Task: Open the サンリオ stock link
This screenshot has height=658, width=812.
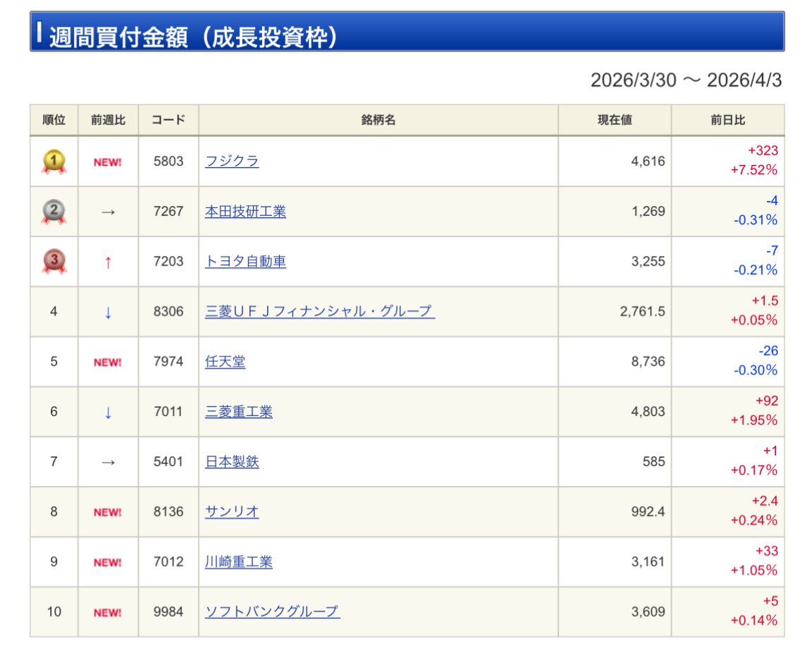Action: pos(232,511)
